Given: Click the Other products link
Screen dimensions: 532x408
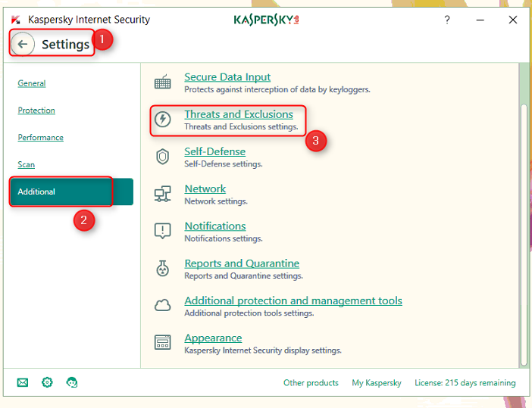Looking at the screenshot, I should (311, 383).
